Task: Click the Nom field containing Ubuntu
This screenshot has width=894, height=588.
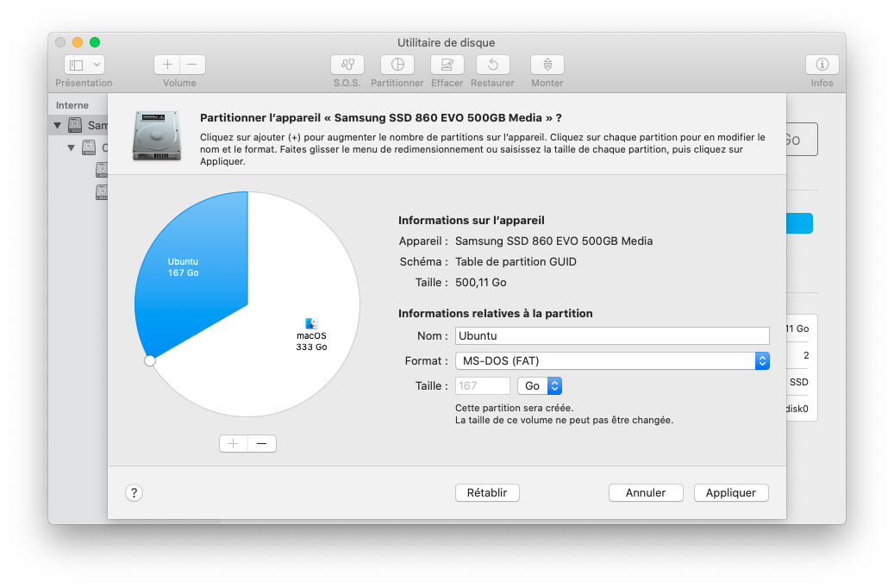Action: (611, 336)
